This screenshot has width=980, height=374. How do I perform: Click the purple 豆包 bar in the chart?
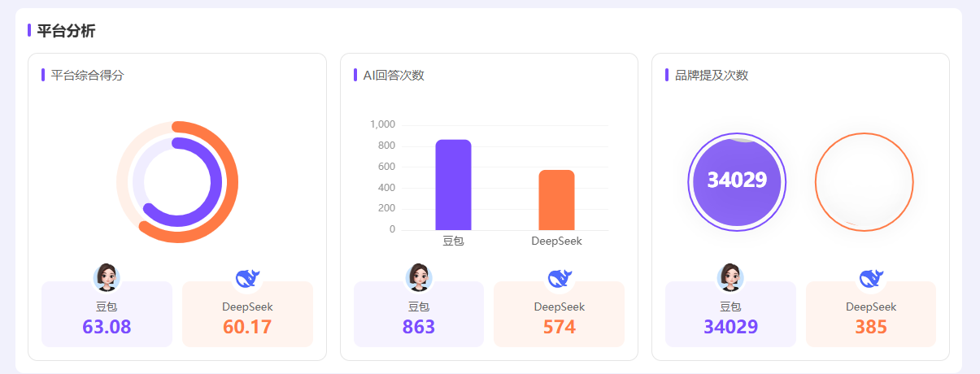pos(453,185)
